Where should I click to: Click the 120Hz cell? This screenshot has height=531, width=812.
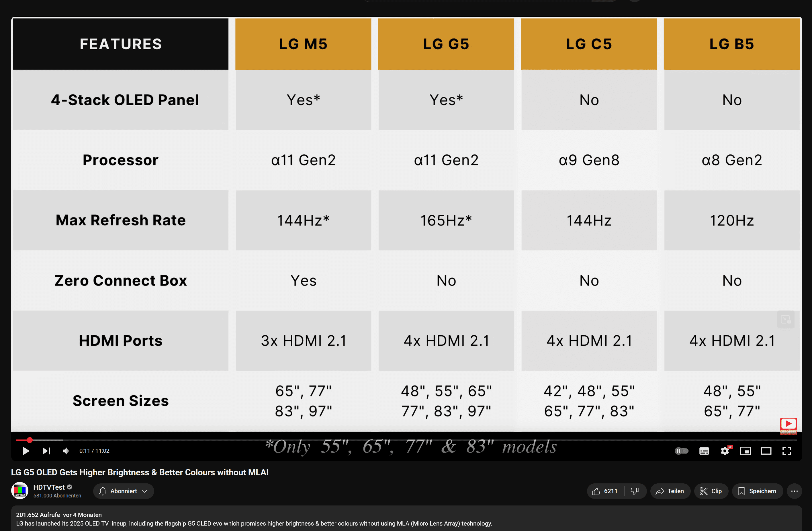(731, 220)
